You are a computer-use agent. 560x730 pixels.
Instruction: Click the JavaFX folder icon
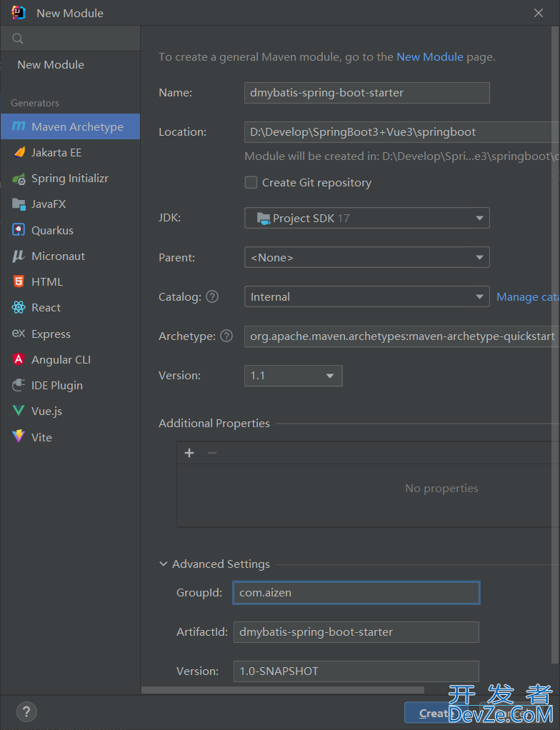(19, 204)
